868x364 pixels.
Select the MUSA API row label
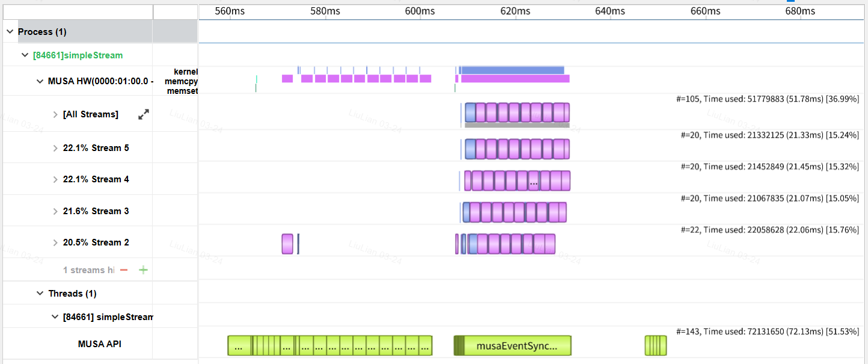click(100, 344)
